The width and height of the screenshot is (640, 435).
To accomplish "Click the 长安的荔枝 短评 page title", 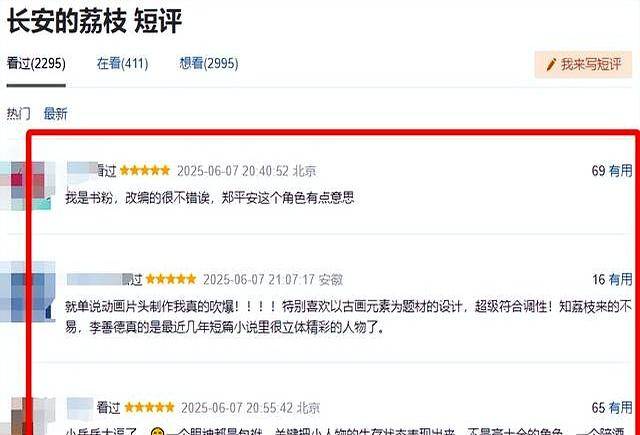I will click(94, 21).
